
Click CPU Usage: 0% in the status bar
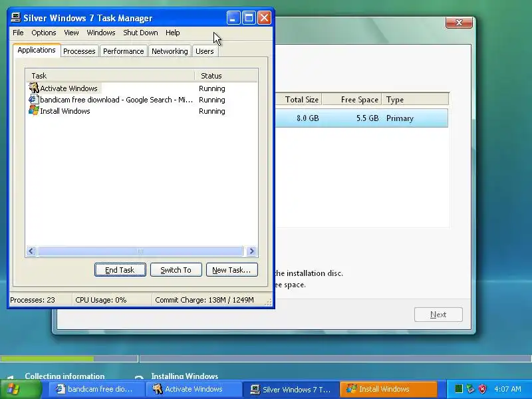[101, 300]
